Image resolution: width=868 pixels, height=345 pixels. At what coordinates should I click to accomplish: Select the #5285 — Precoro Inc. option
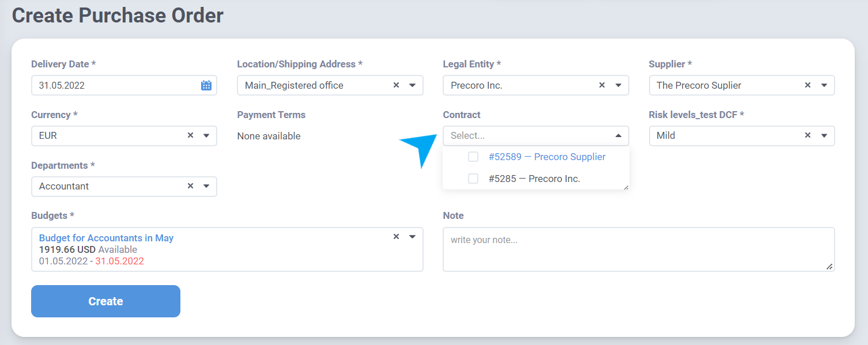pos(534,179)
